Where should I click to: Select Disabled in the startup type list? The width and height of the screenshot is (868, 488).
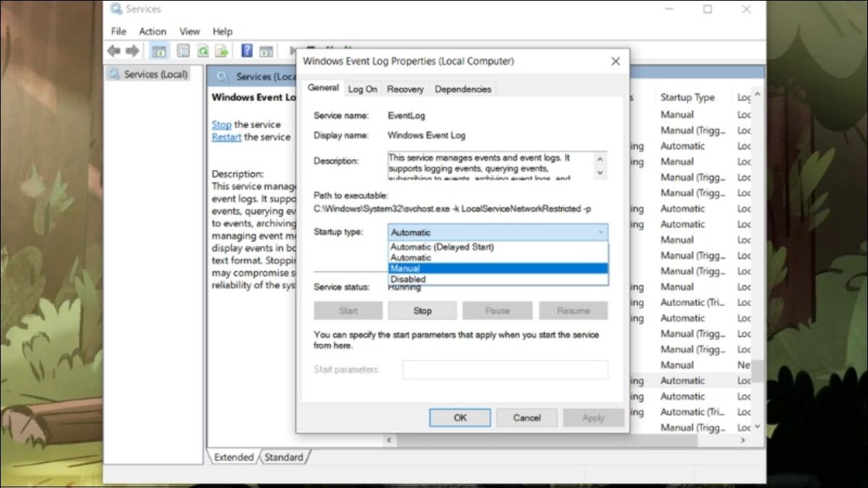(498, 279)
